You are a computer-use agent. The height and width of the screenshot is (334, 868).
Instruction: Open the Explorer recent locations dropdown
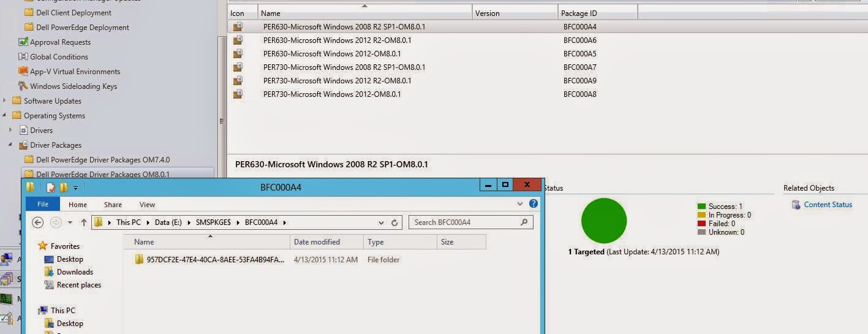[x=70, y=222]
